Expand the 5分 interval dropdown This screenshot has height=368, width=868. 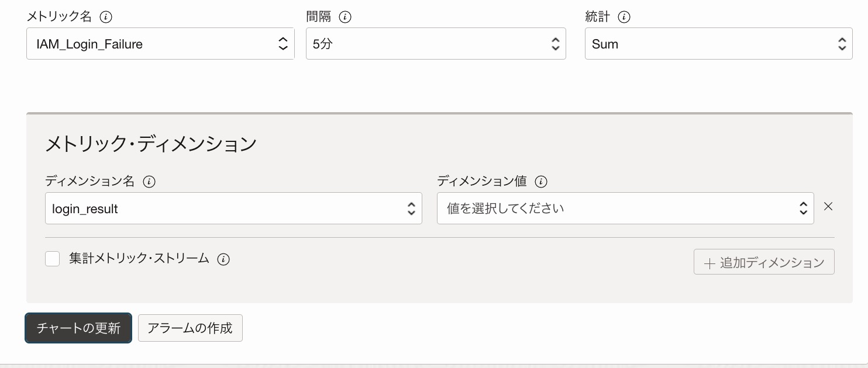[436, 44]
